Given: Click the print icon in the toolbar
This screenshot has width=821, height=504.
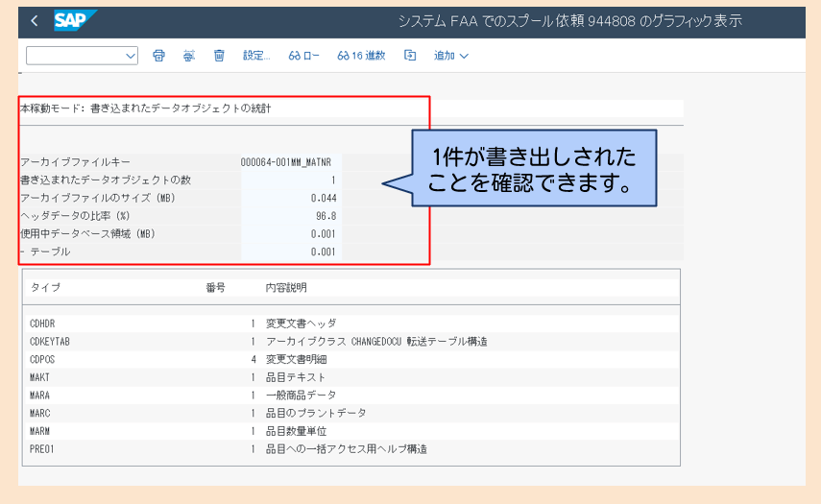Looking at the screenshot, I should click(158, 56).
